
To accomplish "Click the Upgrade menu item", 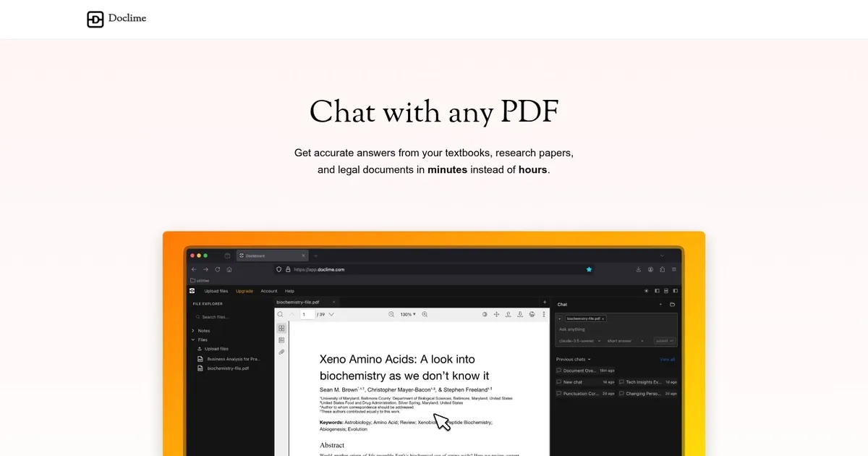I will tap(244, 291).
